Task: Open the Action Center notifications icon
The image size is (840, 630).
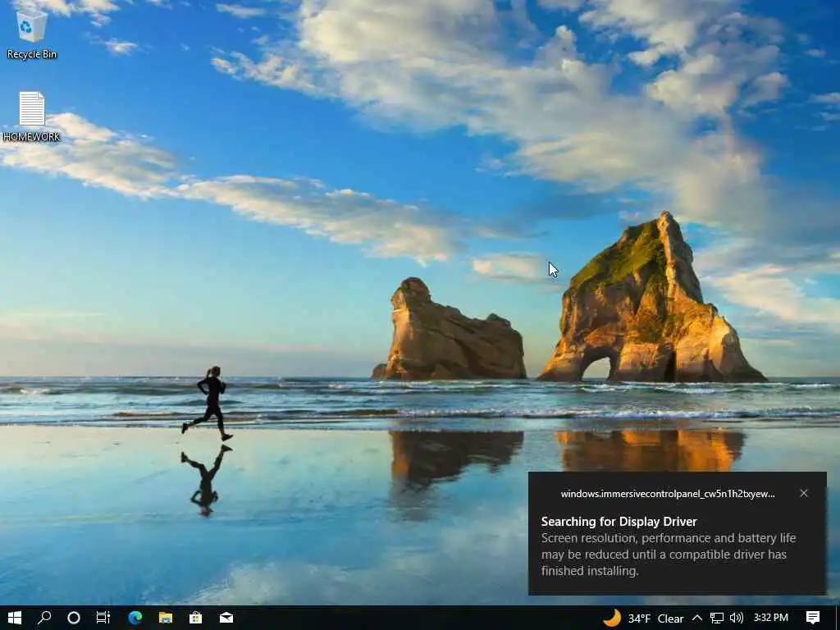Action: [813, 618]
